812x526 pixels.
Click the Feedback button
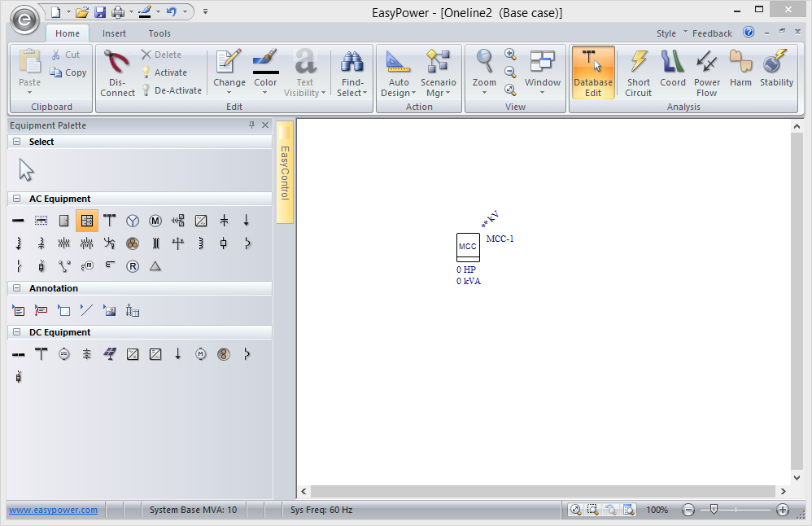pos(712,33)
